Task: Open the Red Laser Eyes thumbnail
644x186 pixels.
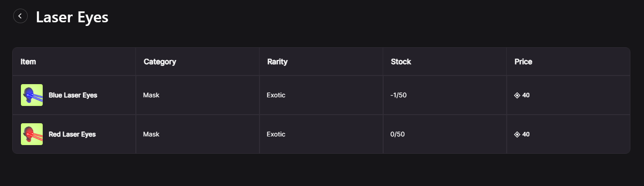Action: pos(32,134)
